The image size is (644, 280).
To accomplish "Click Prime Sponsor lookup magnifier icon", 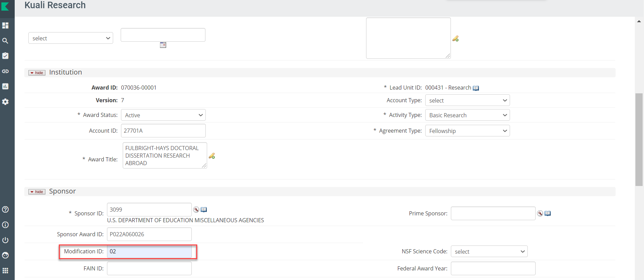I will (540, 213).
